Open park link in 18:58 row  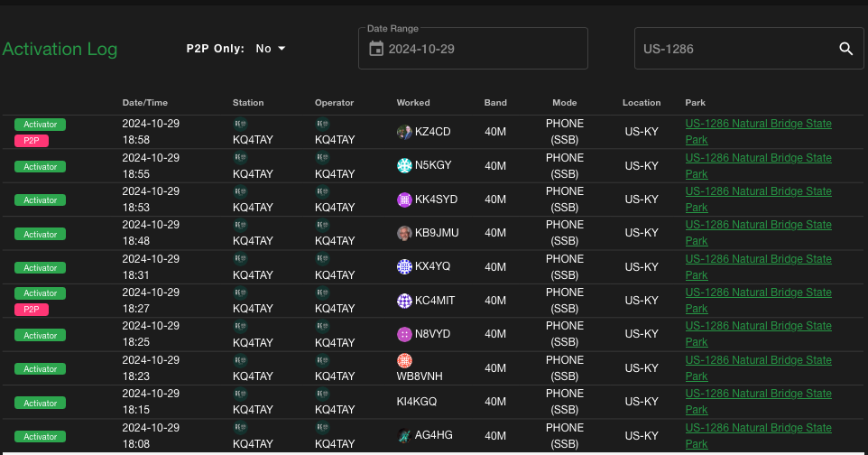tap(758, 132)
